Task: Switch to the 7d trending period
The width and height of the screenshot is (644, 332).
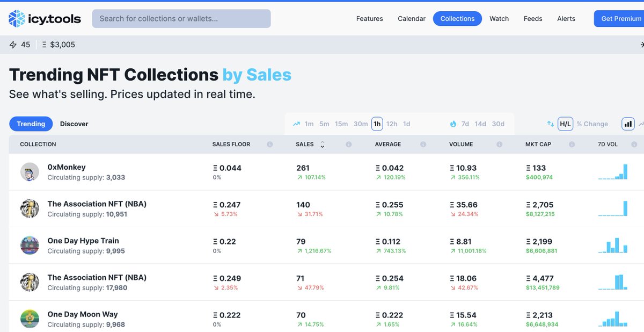Action: (465, 124)
